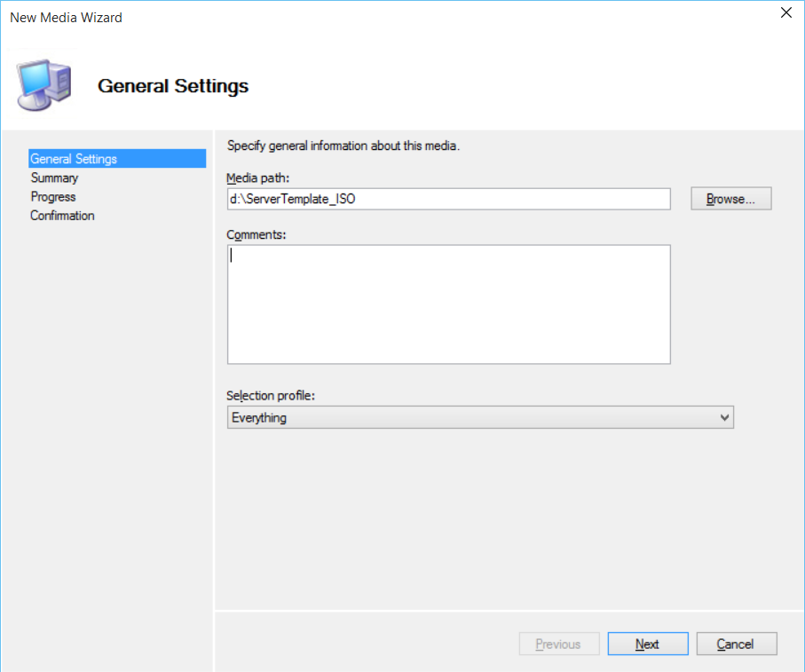This screenshot has height=672, width=805.
Task: Go to the Summary step in sidebar
Action: [x=54, y=178]
